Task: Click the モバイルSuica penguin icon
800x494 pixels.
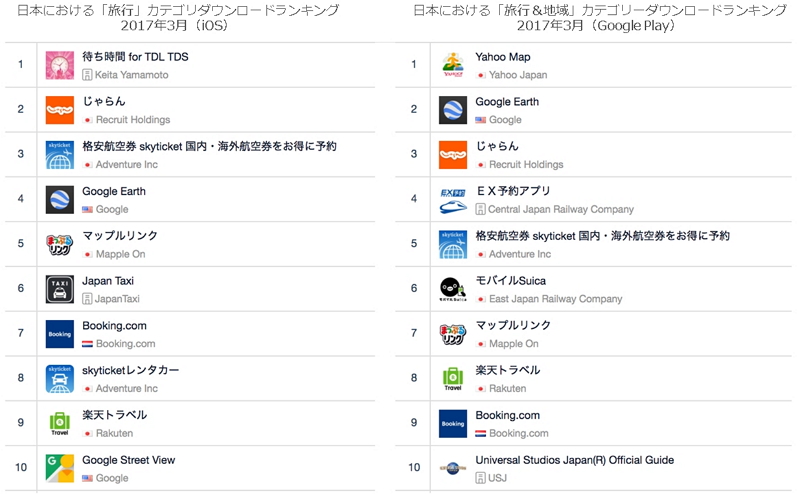Action: pos(453,289)
